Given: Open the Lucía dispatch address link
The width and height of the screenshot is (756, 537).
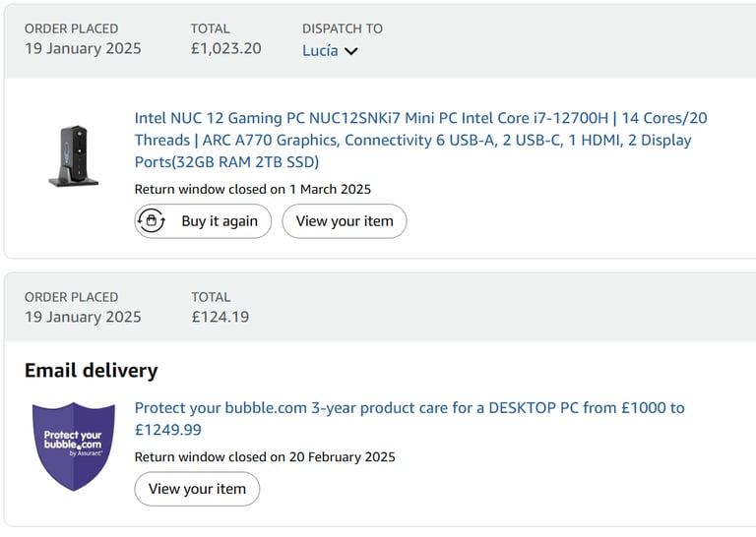Looking at the screenshot, I should tap(320, 50).
